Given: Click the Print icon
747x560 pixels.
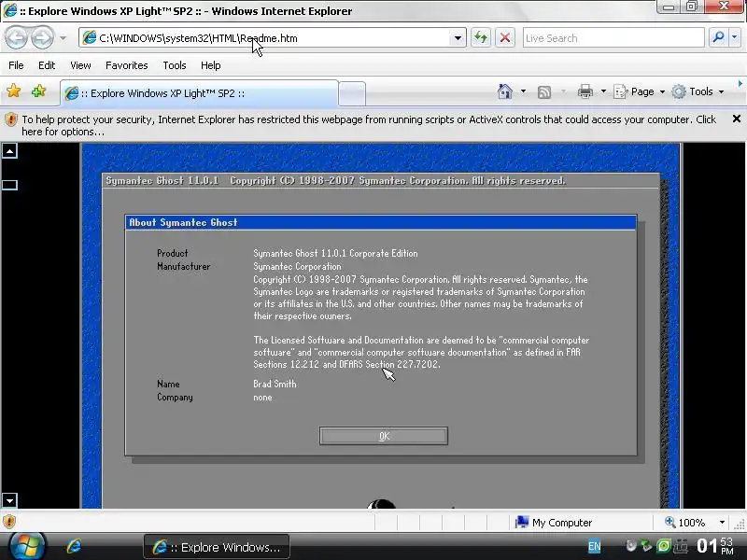Looking at the screenshot, I should (585, 91).
